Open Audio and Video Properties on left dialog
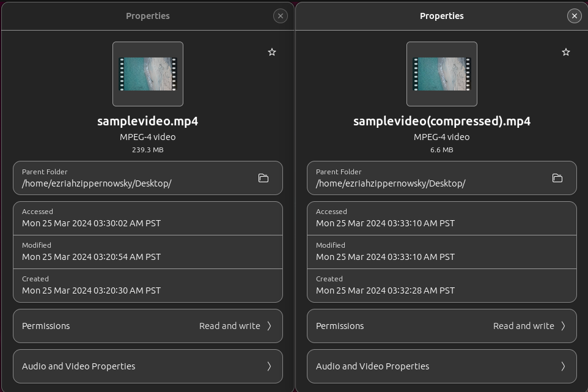 147,366
